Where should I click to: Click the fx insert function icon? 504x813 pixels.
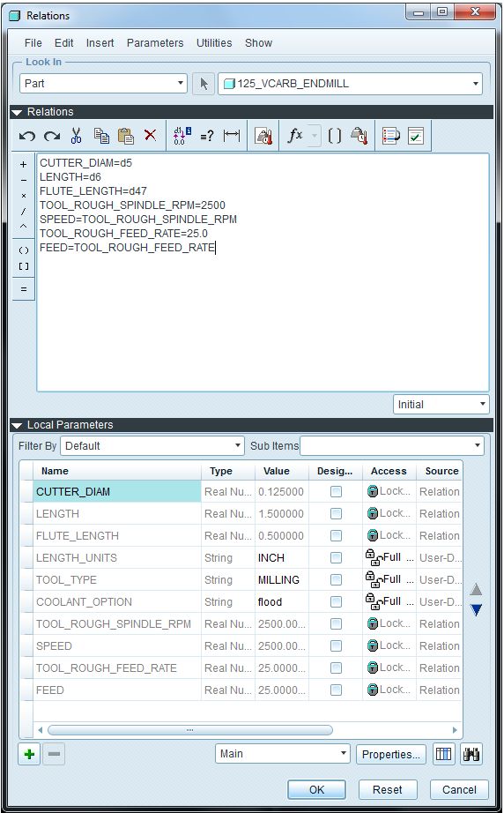tap(294, 136)
